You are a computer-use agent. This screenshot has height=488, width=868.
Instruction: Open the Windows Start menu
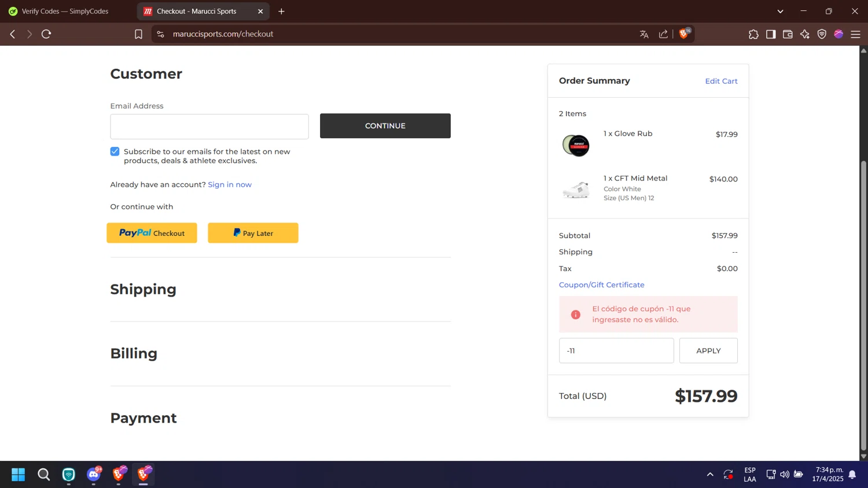(x=19, y=475)
